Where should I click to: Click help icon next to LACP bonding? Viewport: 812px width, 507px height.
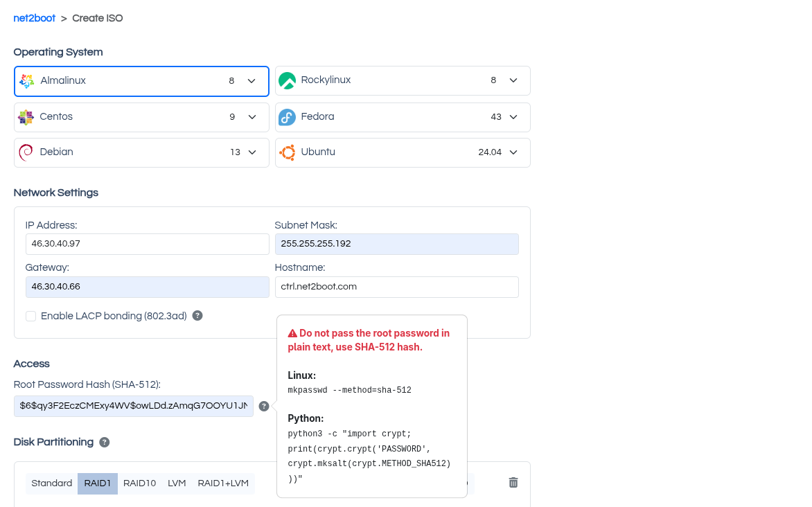coord(197,316)
